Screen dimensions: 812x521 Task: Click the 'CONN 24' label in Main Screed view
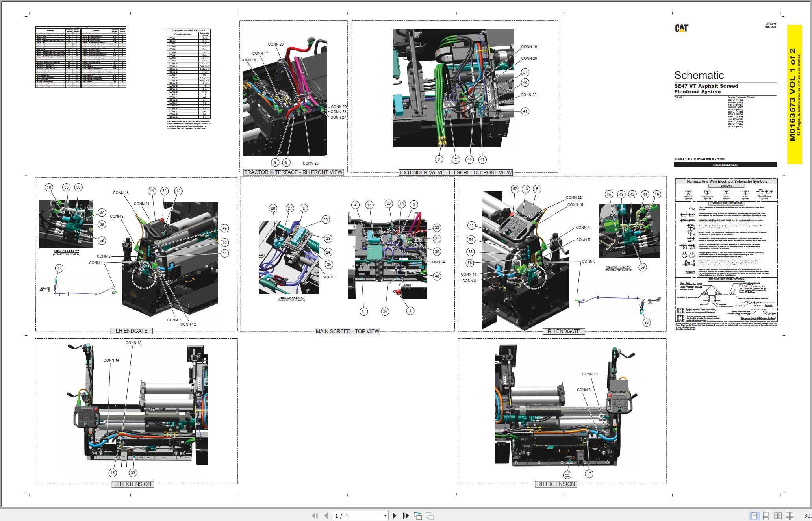(438, 262)
